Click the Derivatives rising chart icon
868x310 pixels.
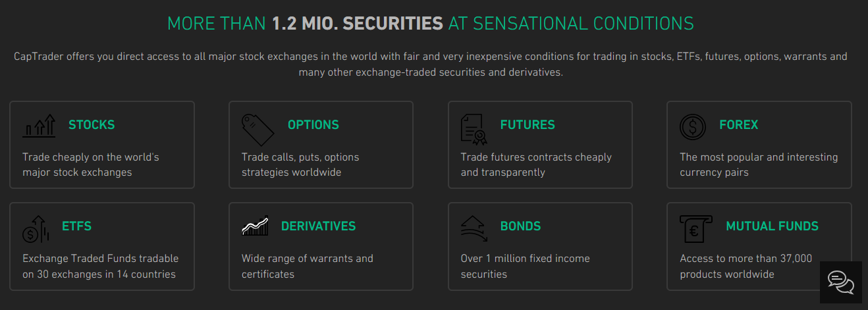click(x=255, y=226)
